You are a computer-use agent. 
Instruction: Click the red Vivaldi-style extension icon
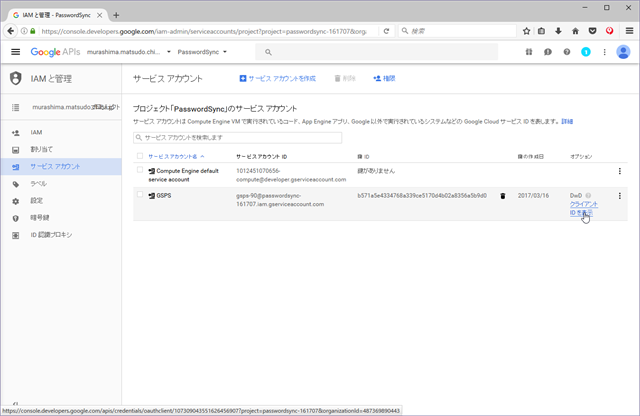coord(610,31)
